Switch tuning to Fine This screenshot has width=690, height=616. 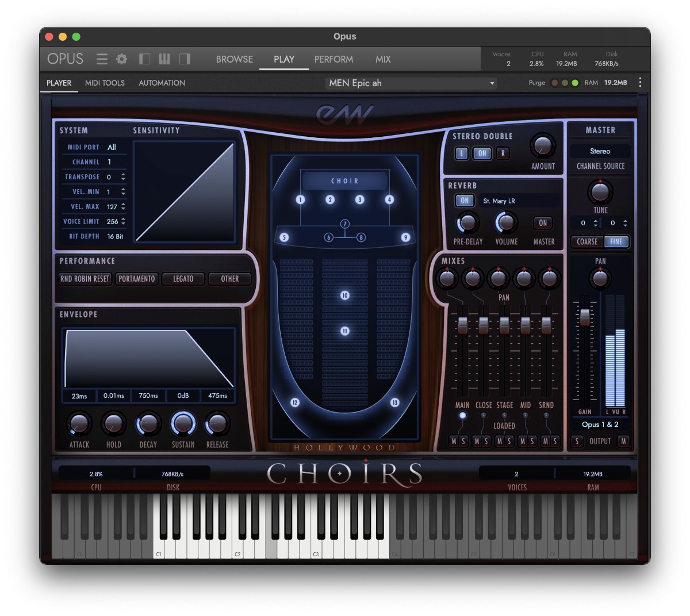pyautogui.click(x=616, y=242)
